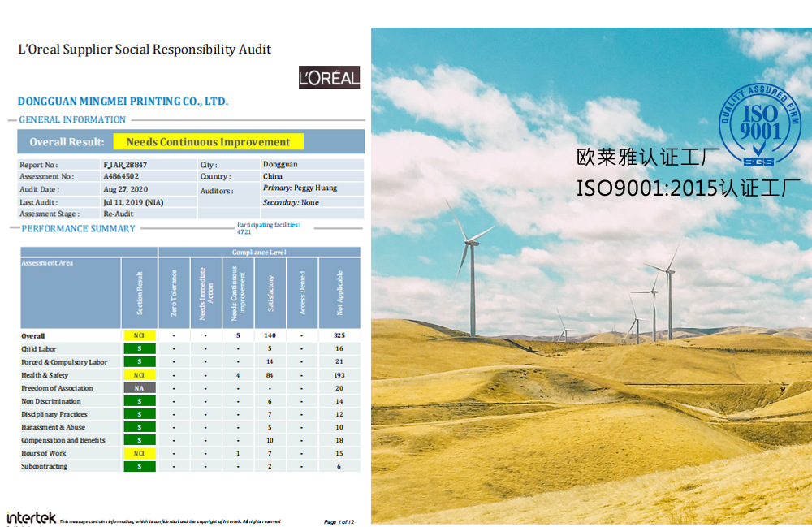Click the Compensation and Benefits row label
Viewport: 812px width, 527px height.
[63, 440]
